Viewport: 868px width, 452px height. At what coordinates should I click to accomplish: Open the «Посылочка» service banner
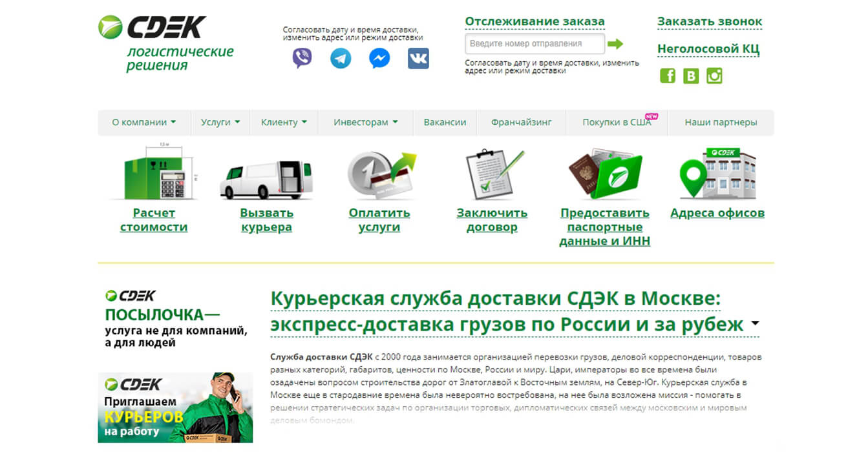[x=176, y=320]
